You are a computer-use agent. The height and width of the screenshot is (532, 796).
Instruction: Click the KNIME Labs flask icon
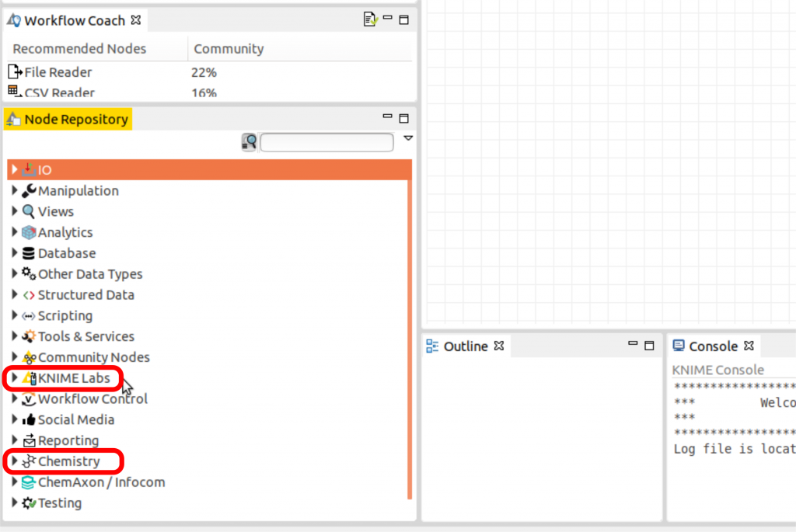(x=30, y=378)
